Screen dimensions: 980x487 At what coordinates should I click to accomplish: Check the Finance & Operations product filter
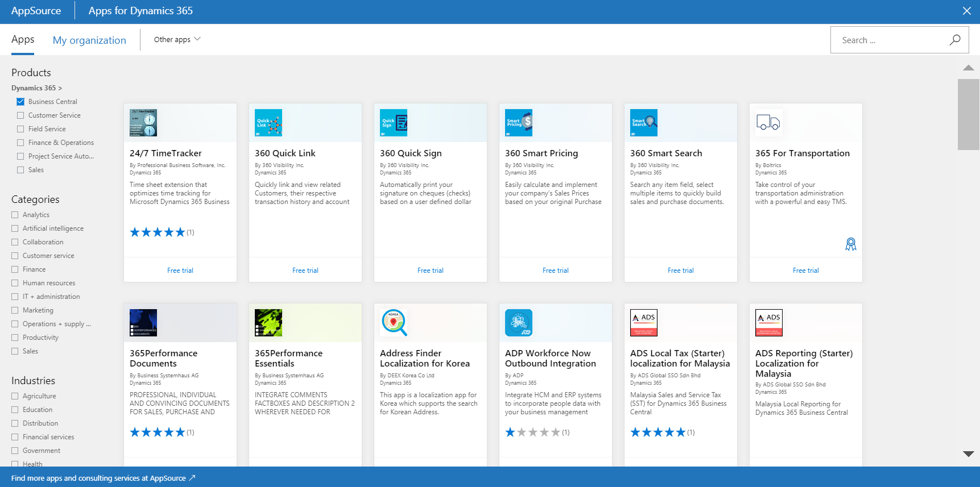20,143
